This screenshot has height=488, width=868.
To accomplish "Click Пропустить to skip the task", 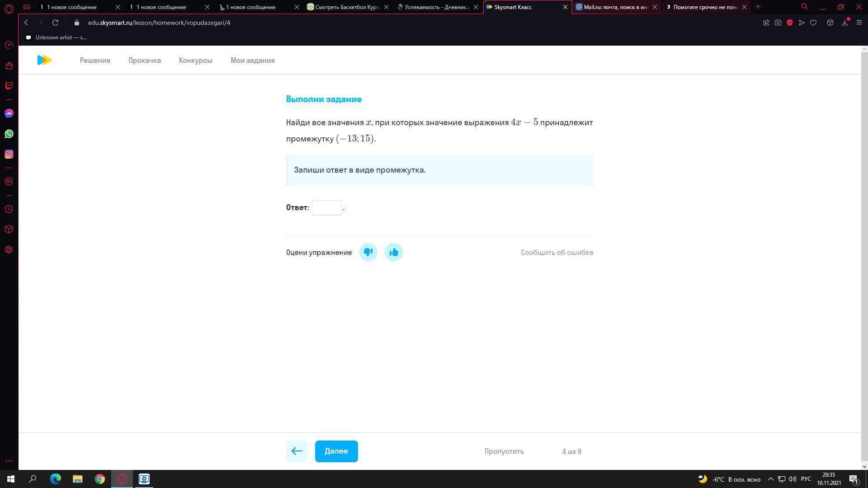I will pos(504,451).
